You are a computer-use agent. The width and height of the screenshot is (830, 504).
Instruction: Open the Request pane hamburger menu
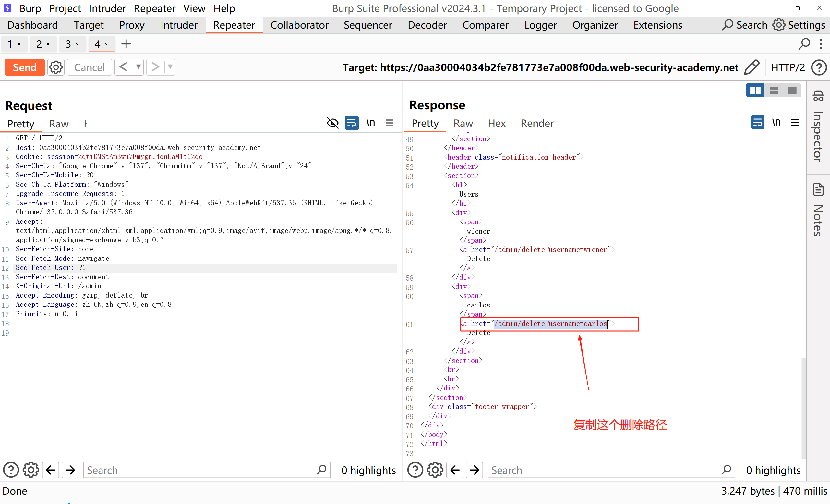click(x=390, y=123)
